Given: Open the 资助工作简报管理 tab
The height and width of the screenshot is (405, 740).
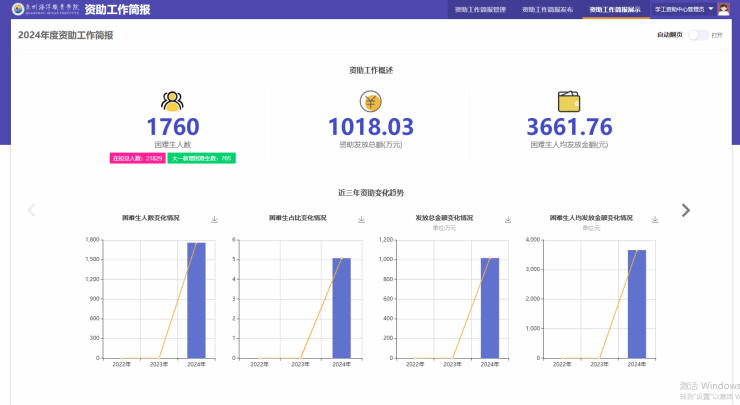Looking at the screenshot, I should 480,9.
